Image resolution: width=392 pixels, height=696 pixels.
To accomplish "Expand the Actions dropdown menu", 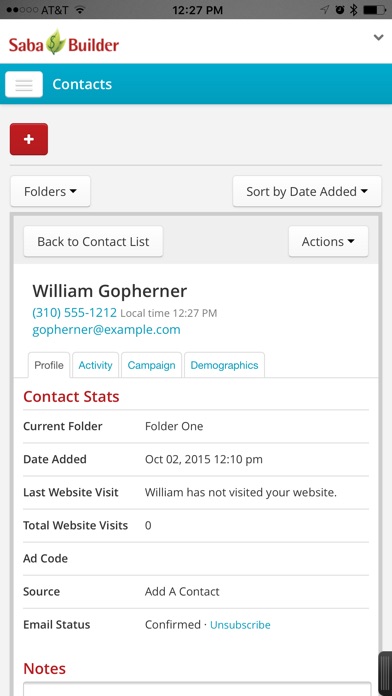I will coord(328,241).
